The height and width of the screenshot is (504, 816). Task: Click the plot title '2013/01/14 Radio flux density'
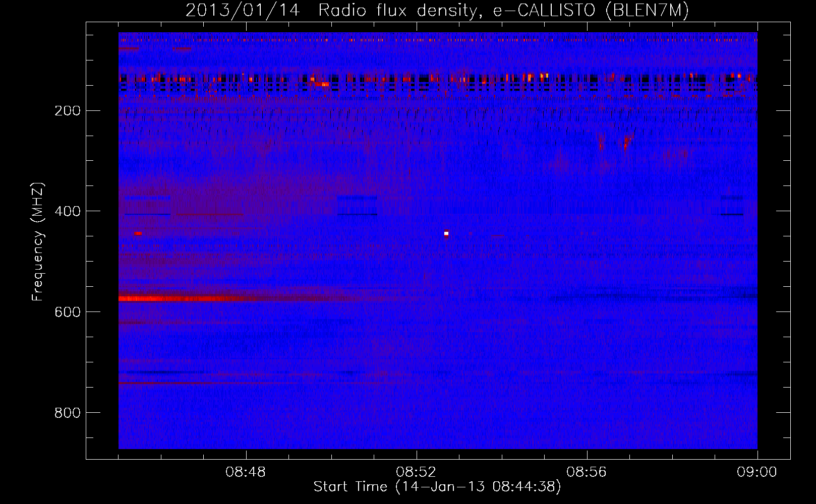[437, 10]
